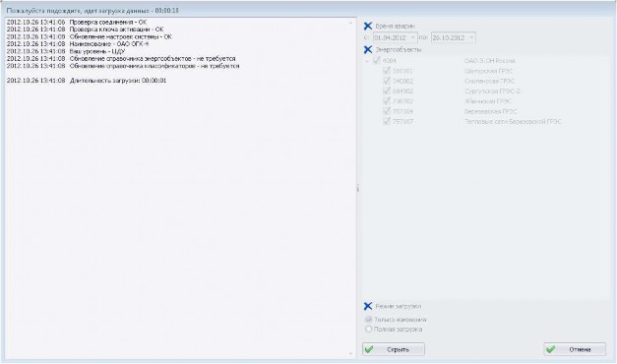Select log line Обновление настроек системы - ОК
The width and height of the screenshot is (617, 364).
pos(90,36)
